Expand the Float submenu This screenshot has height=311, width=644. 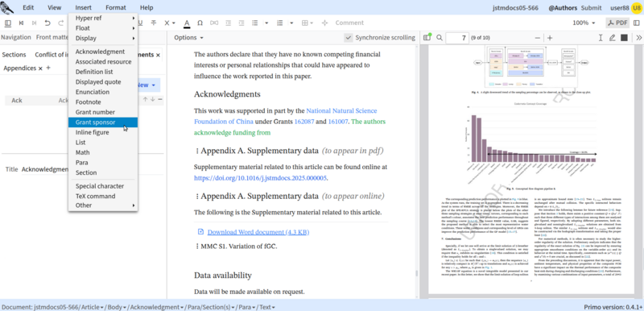103,28
